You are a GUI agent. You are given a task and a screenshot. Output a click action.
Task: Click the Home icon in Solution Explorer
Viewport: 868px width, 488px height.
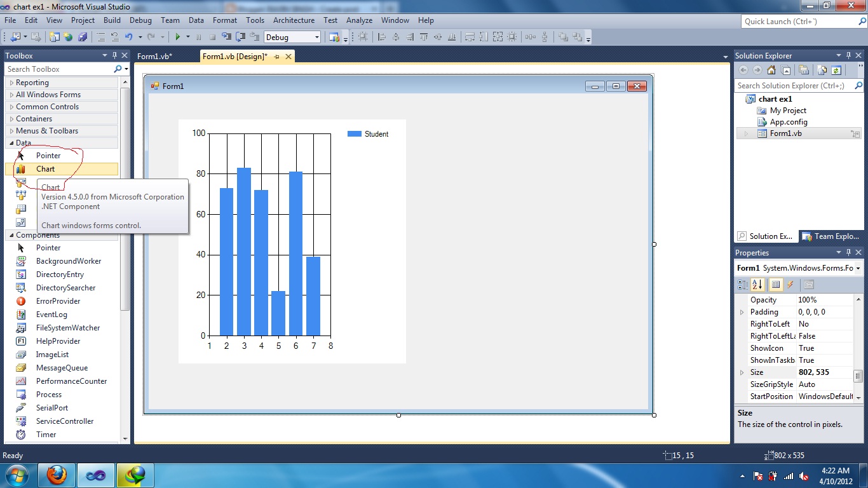771,71
